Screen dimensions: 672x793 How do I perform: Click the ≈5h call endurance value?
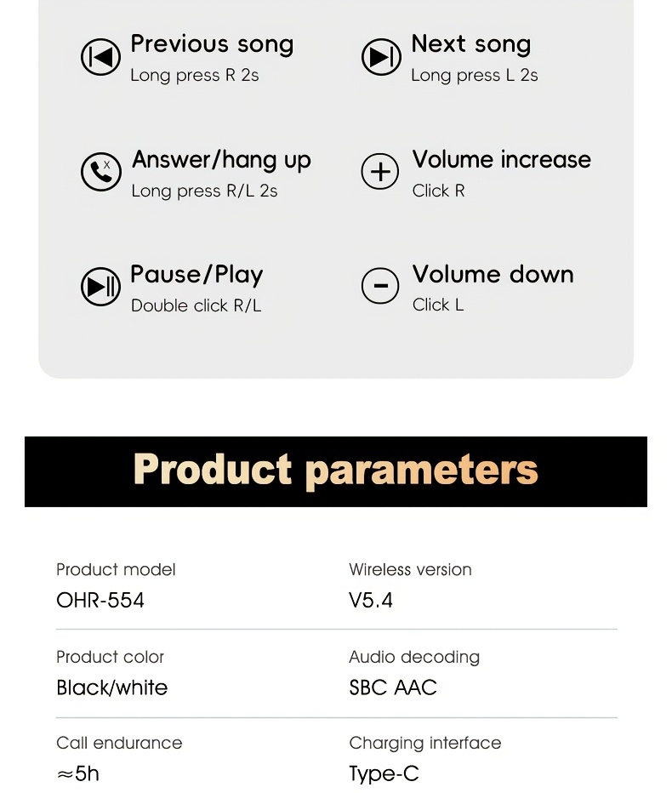(77, 773)
